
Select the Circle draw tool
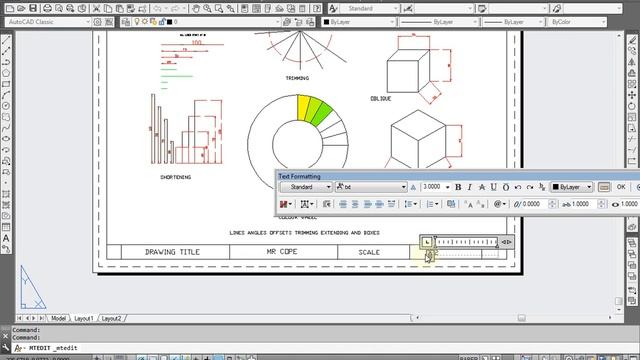click(6, 106)
